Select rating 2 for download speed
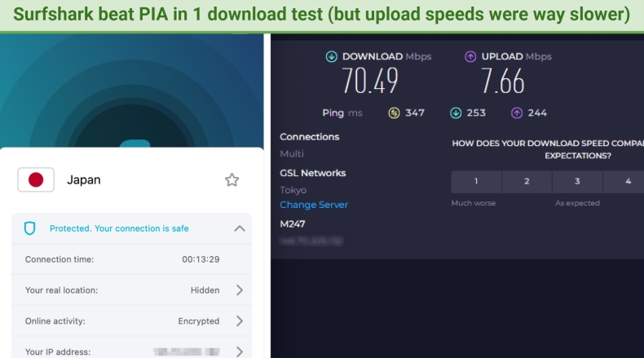The image size is (644, 358). click(x=527, y=181)
